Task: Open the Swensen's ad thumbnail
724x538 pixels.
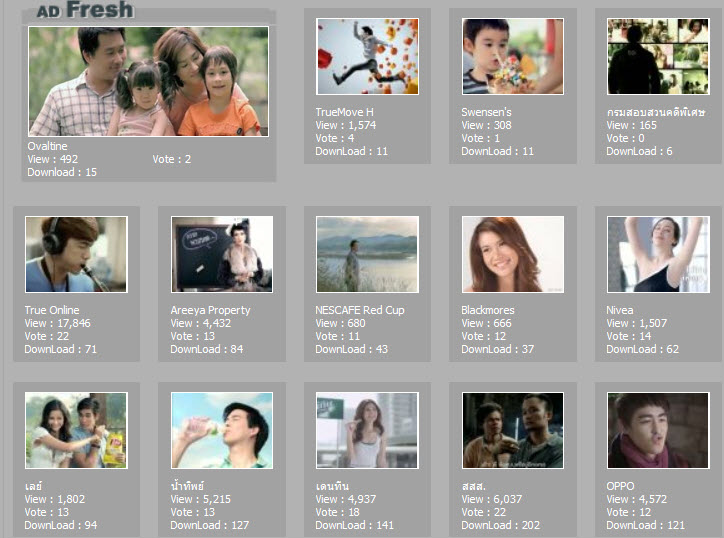Action: tap(513, 56)
